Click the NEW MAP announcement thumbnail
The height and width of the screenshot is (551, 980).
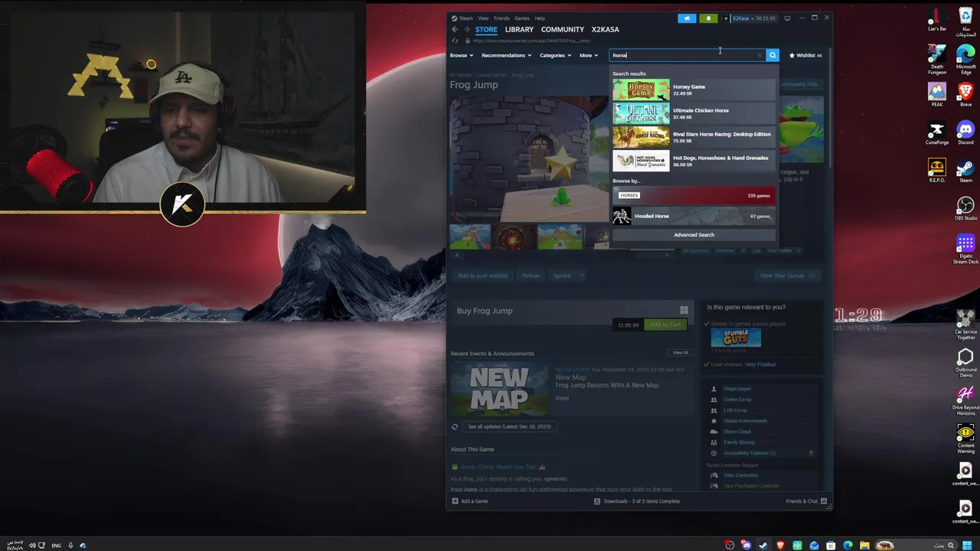point(498,388)
